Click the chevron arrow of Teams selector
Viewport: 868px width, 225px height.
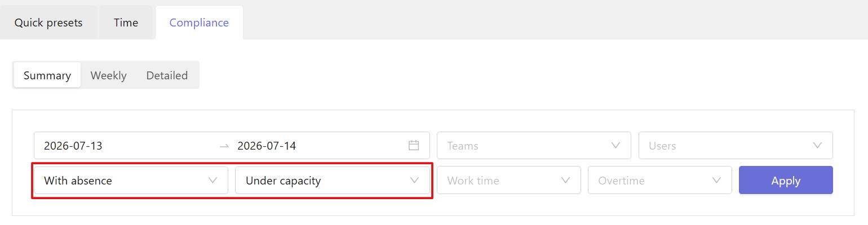click(x=616, y=146)
